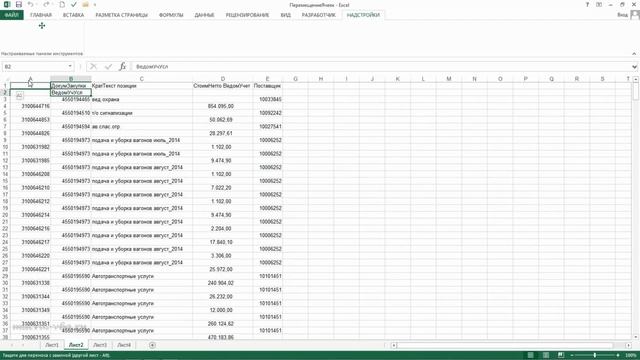Switch to Page Break Preview icon
This screenshot has height=360, width=640.
(x=561, y=355)
